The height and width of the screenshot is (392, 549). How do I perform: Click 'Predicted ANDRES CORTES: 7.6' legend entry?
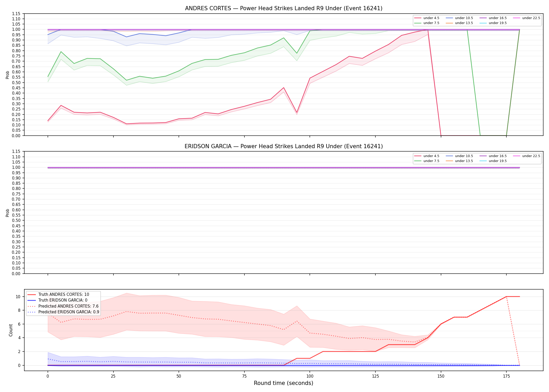coord(63,306)
